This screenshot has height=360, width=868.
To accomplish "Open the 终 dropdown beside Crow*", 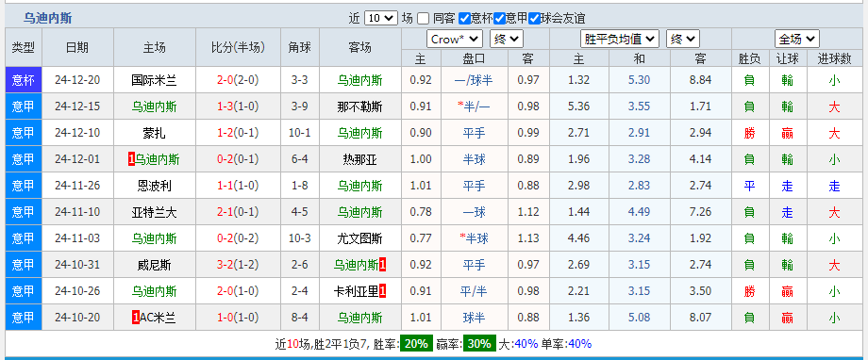I will pyautogui.click(x=506, y=40).
